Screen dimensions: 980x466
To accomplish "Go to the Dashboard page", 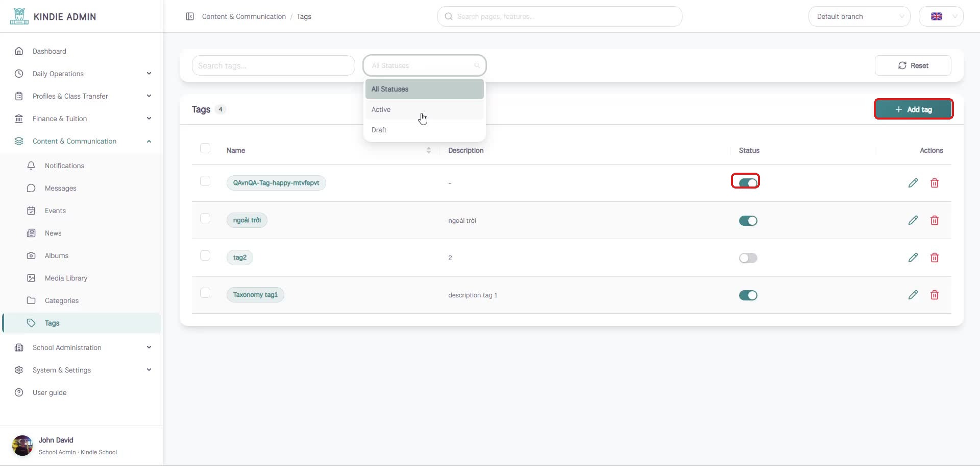I will (x=50, y=51).
